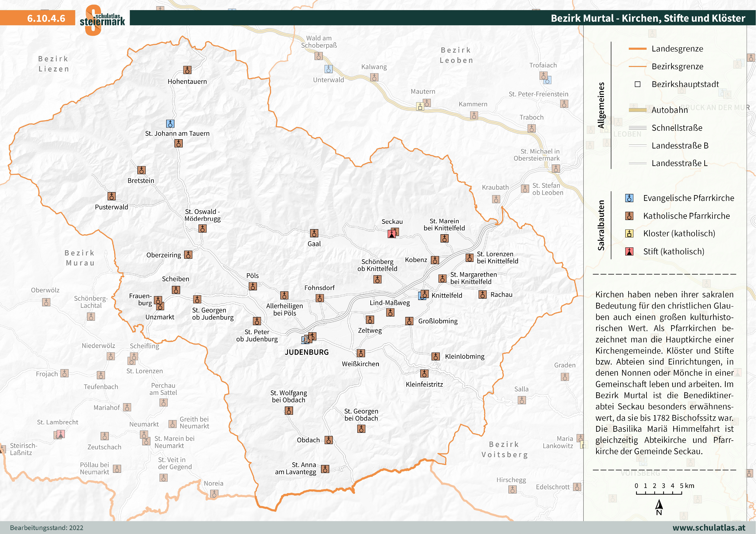The image size is (756, 534).
Task: Click the www.schulatlas.at link
Action: coord(709,527)
